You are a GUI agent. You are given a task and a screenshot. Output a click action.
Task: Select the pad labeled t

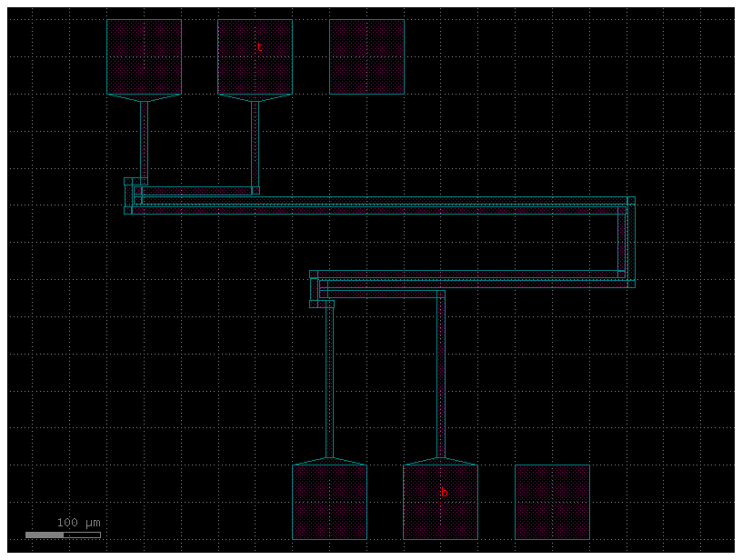coord(255,55)
